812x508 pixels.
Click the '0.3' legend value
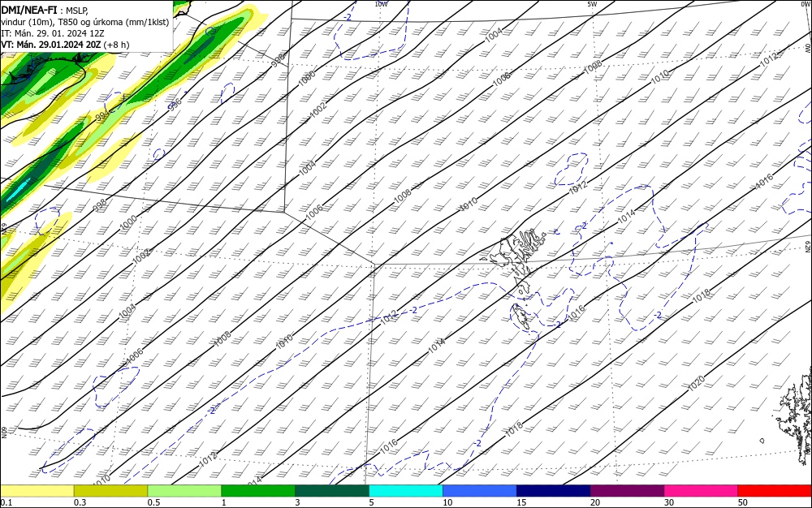(x=80, y=502)
